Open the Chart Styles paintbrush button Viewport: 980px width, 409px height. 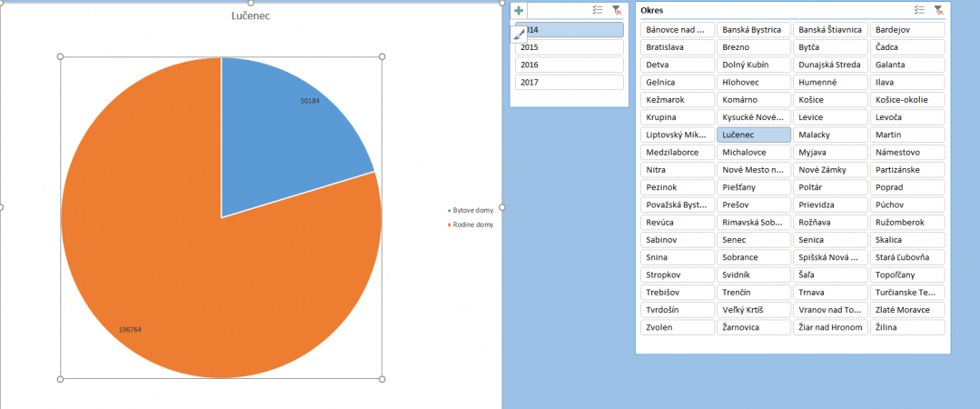519,35
